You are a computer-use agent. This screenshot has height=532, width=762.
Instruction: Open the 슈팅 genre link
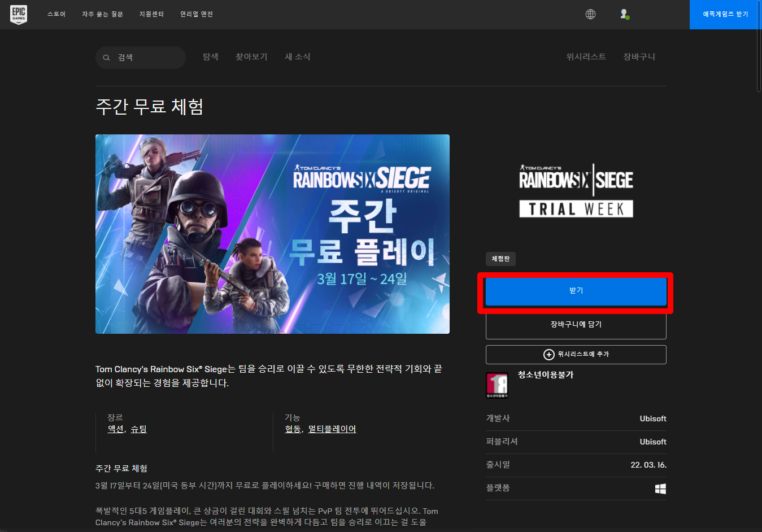tap(138, 429)
